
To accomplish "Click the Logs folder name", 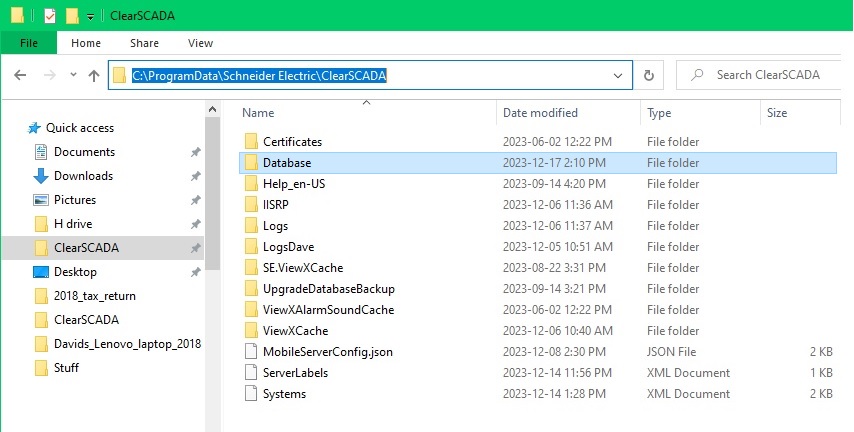I will [276, 226].
